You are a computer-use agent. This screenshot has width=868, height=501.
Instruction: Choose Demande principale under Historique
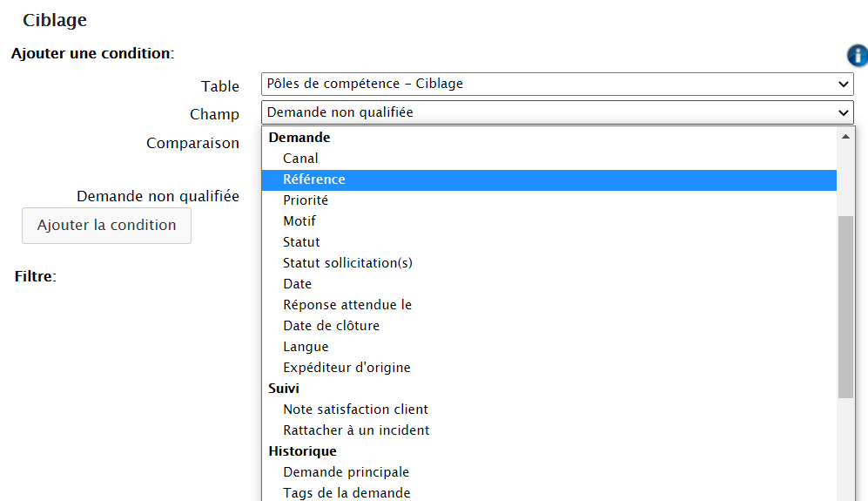[x=346, y=472]
